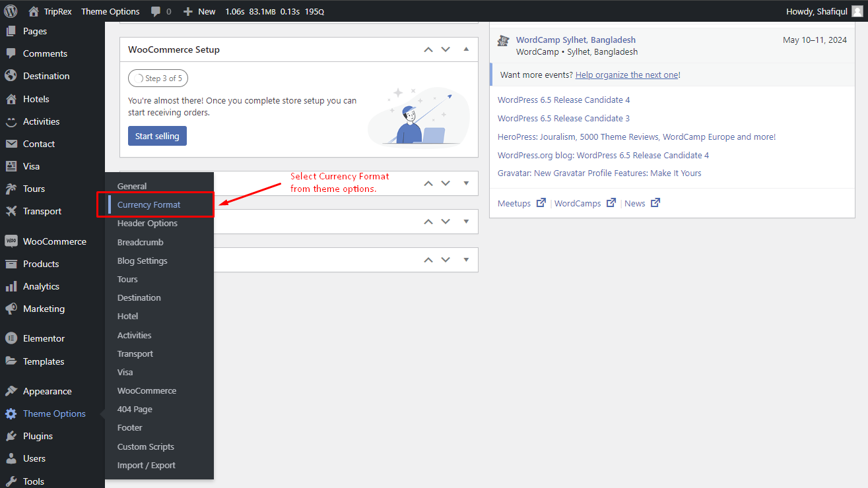Click the house icon for Hotels
The image size is (868, 488).
(11, 99)
